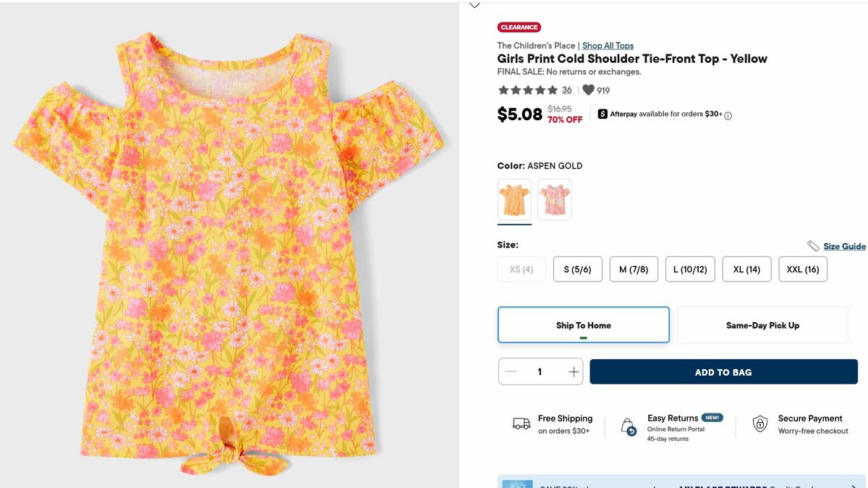The image size is (868, 488).
Task: Switch to Ship To Home option
Action: pyautogui.click(x=584, y=325)
